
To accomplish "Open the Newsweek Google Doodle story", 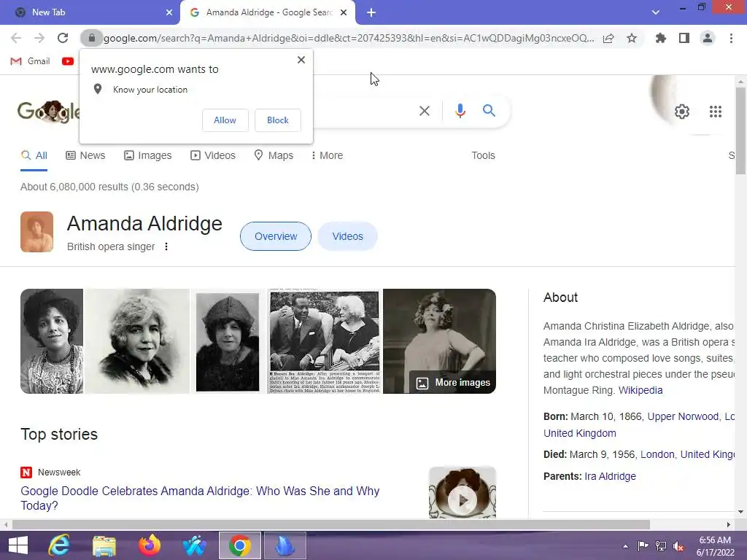I will (x=200, y=498).
